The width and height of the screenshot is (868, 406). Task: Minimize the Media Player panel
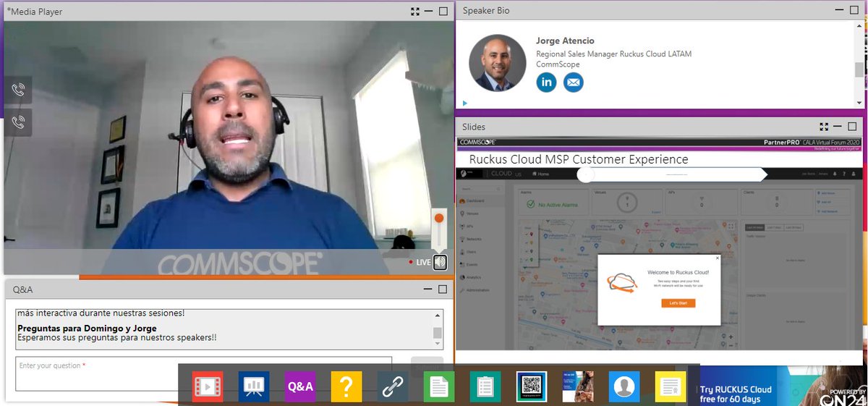(x=429, y=12)
